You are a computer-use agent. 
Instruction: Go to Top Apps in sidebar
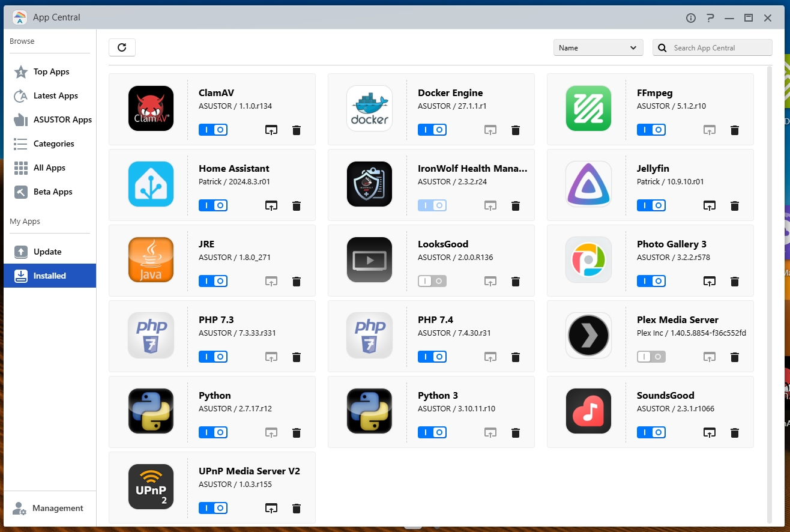[51, 71]
